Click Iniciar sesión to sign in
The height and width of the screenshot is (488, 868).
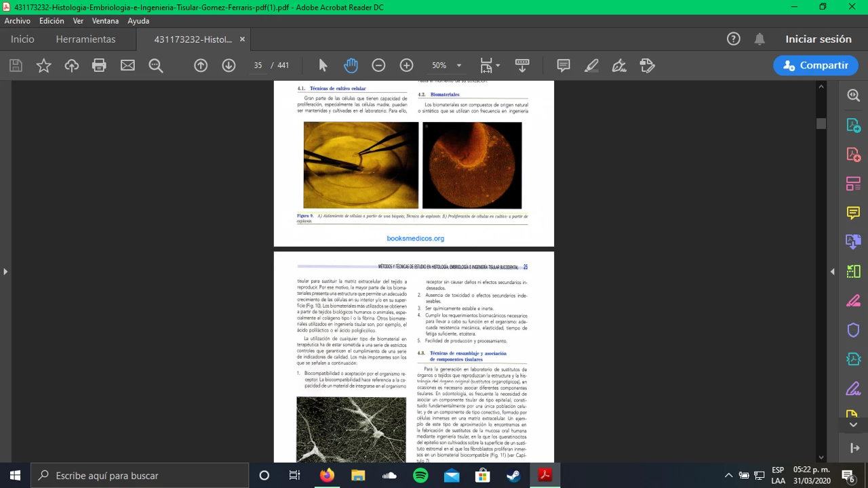click(x=818, y=39)
